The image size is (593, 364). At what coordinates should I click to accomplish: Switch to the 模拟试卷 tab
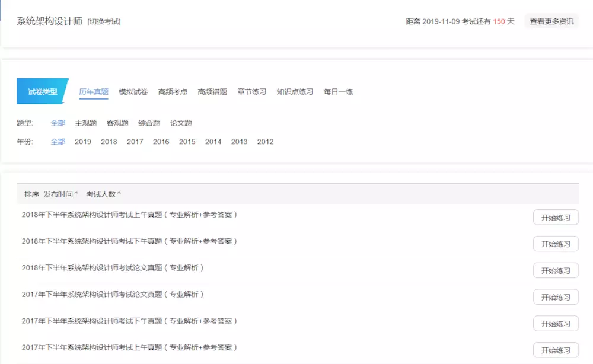(x=133, y=91)
